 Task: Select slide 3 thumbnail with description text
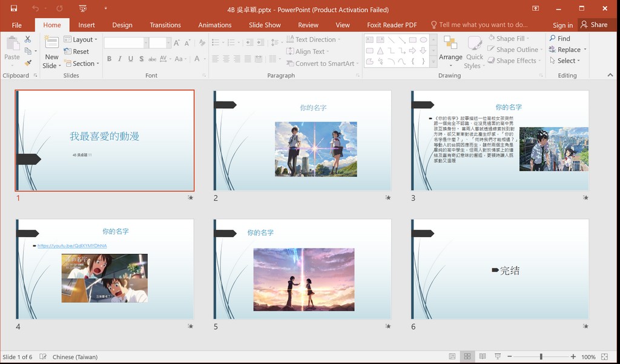500,140
